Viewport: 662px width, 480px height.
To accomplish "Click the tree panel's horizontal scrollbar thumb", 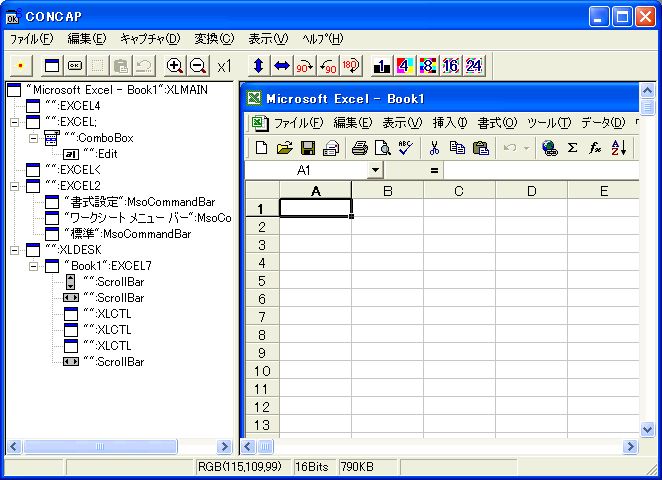I will coord(100,447).
